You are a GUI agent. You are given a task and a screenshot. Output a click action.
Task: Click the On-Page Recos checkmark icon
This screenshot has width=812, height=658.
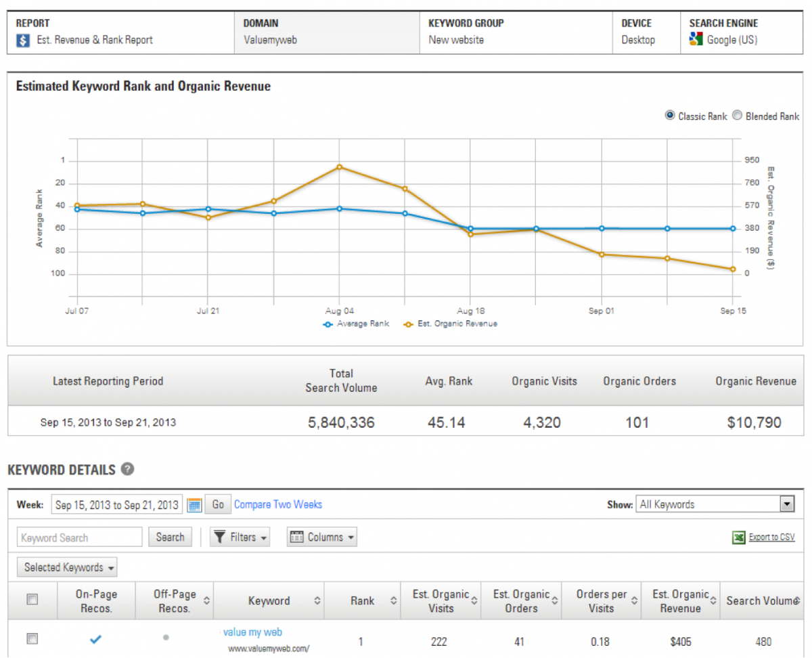pos(95,638)
